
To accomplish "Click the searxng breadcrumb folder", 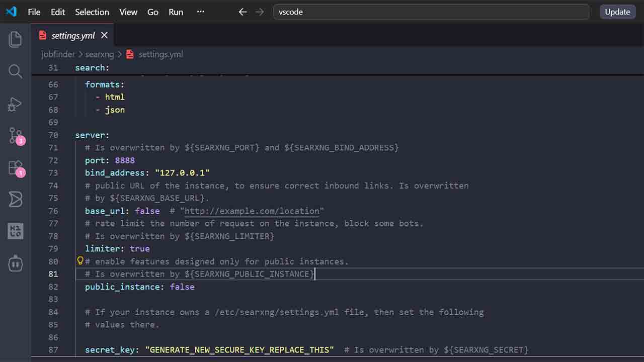I will [x=100, y=54].
